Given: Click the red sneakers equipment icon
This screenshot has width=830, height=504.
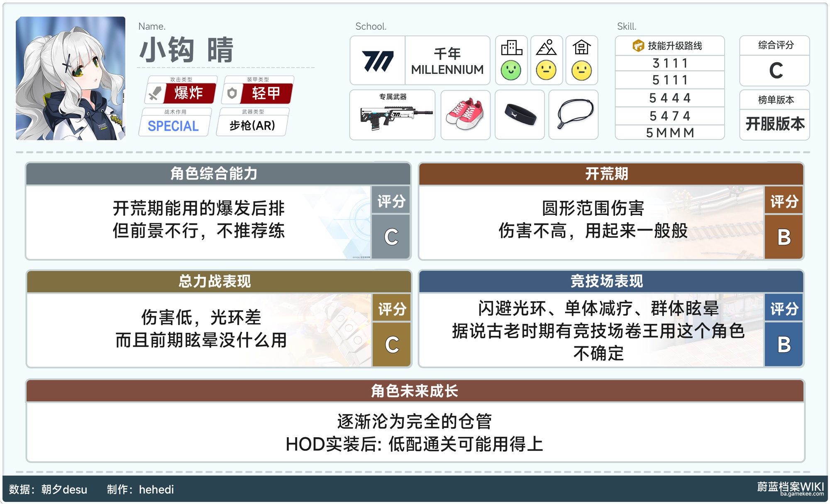Looking at the screenshot, I should pyautogui.click(x=465, y=114).
